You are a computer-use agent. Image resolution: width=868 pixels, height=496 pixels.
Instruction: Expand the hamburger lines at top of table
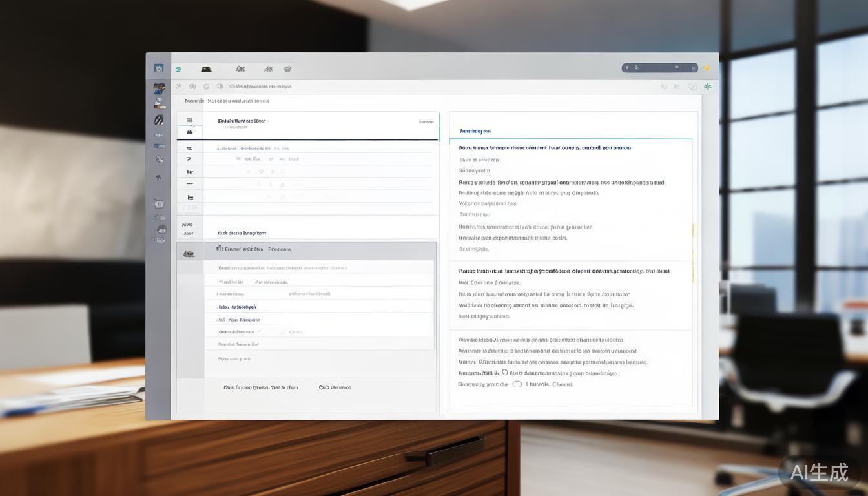click(x=189, y=120)
